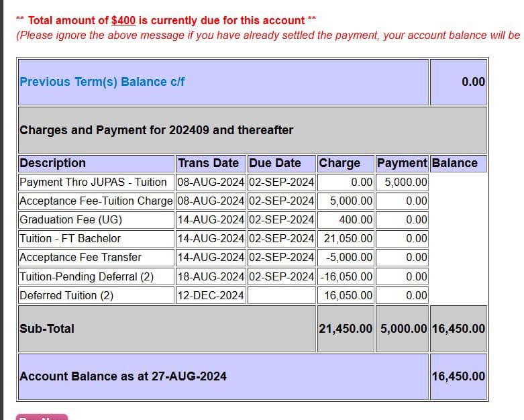The width and height of the screenshot is (524, 420).
Task: Select the Payment Thro JUPAS - Tuition row
Action: [93, 182]
